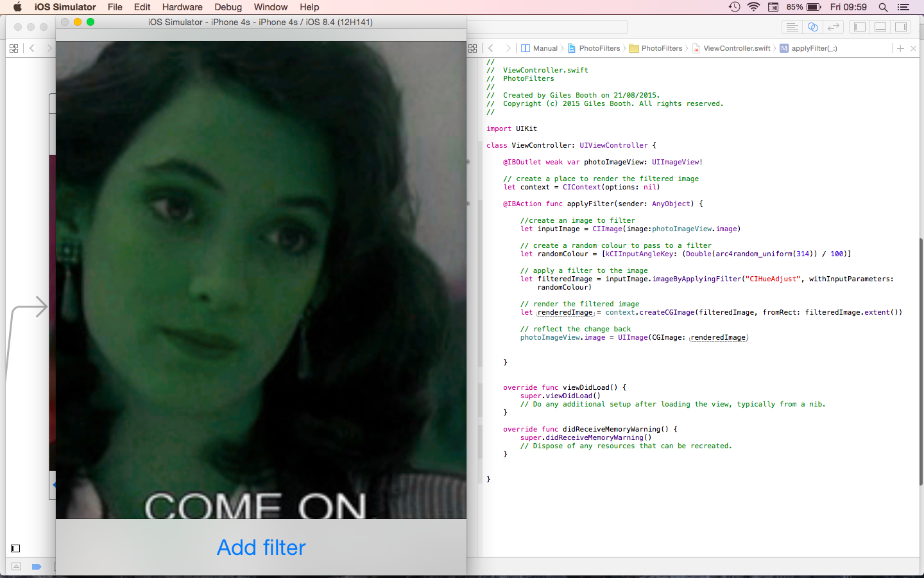Open Spotlight search in menu bar

click(883, 7)
